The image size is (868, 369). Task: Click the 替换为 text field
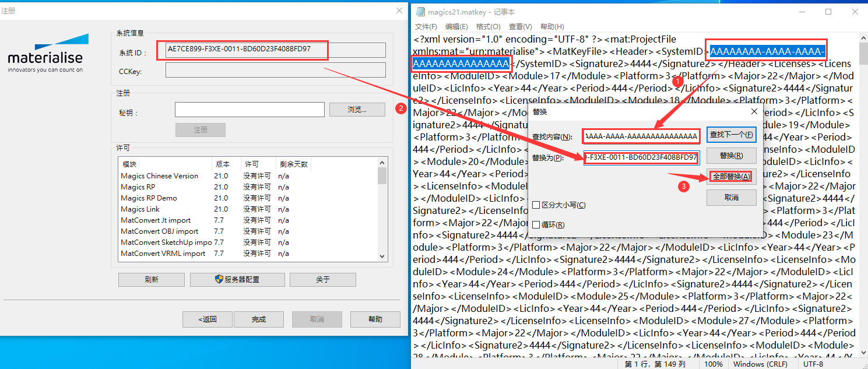[641, 157]
